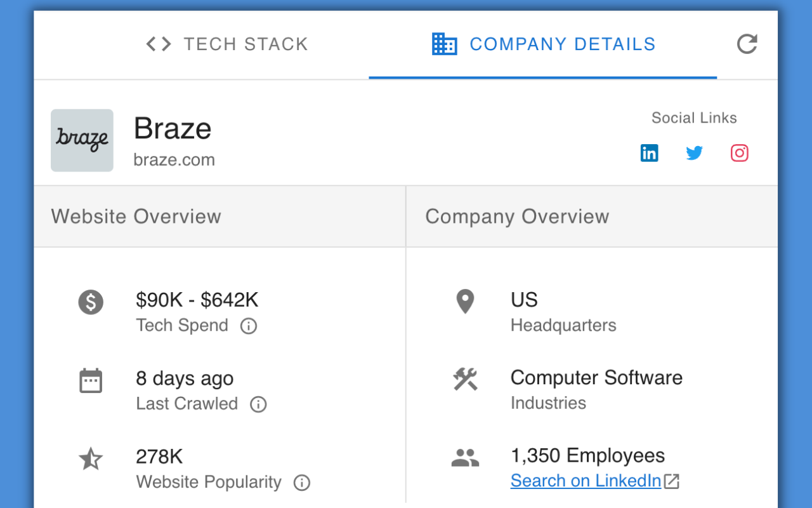Open Braze's Instagram page
Viewport: 812px width, 508px height.
[739, 152]
